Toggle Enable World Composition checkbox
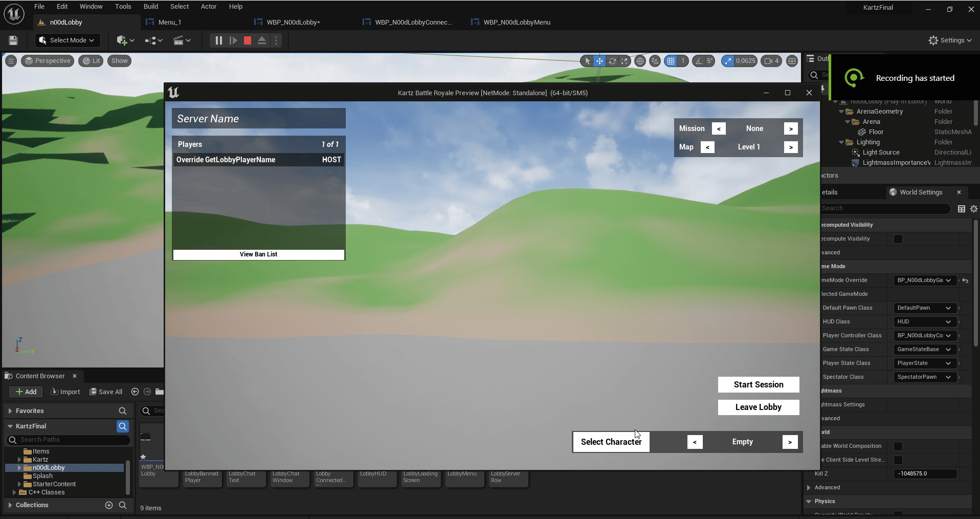The image size is (980, 519). tap(898, 446)
